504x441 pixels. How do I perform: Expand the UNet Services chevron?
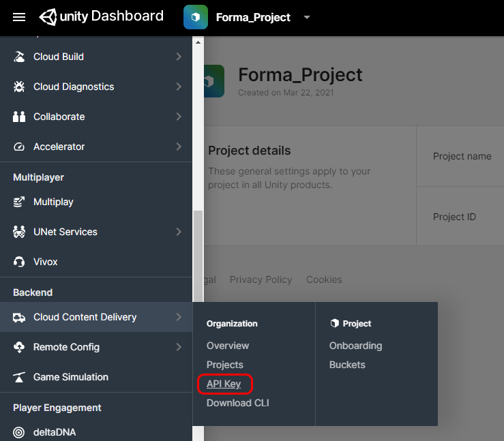pyautogui.click(x=179, y=232)
